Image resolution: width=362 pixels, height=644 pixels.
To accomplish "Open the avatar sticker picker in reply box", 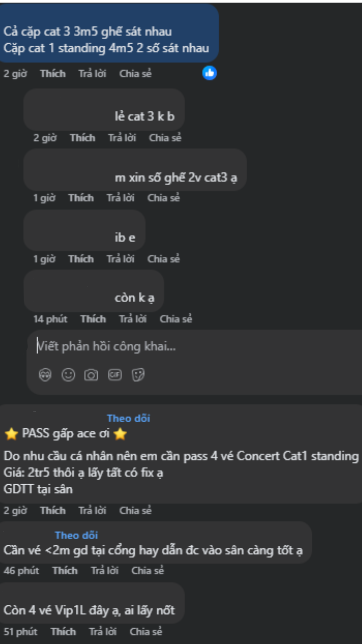I will coord(45,375).
